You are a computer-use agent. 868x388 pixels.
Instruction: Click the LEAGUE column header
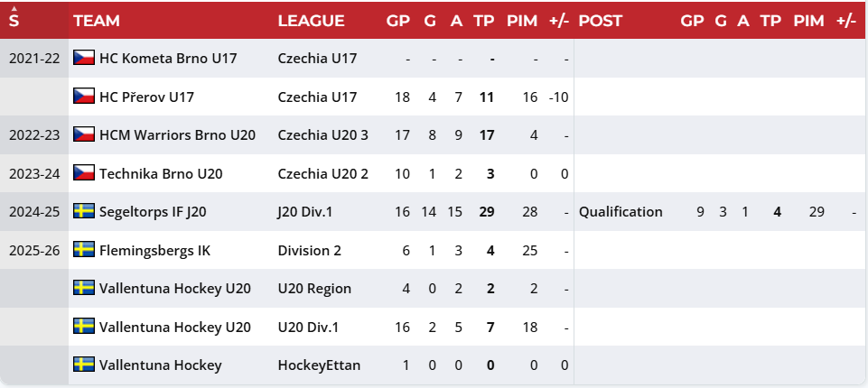pos(311,21)
